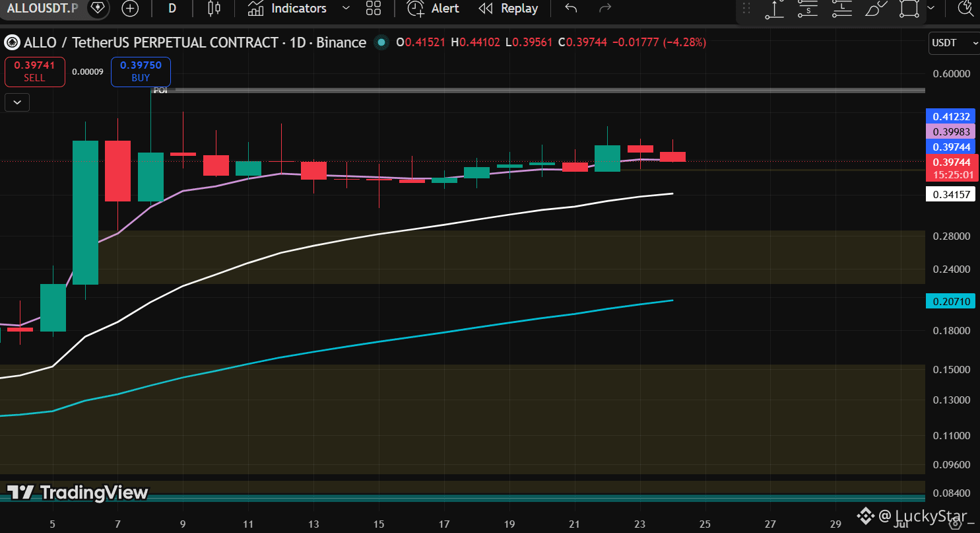Select the Brush drawing tool
Image resolution: width=980 pixels, height=533 pixels.
click(x=875, y=9)
